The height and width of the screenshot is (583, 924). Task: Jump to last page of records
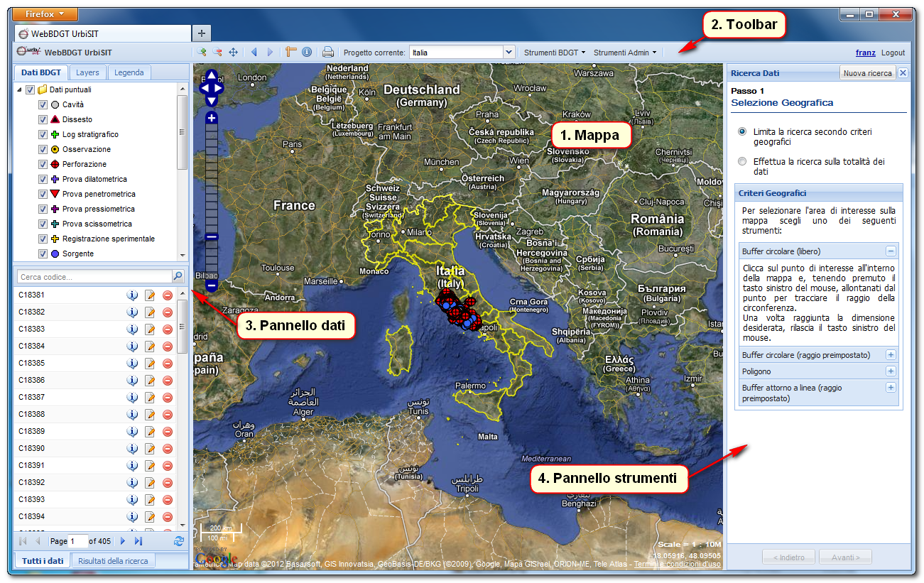(138, 541)
